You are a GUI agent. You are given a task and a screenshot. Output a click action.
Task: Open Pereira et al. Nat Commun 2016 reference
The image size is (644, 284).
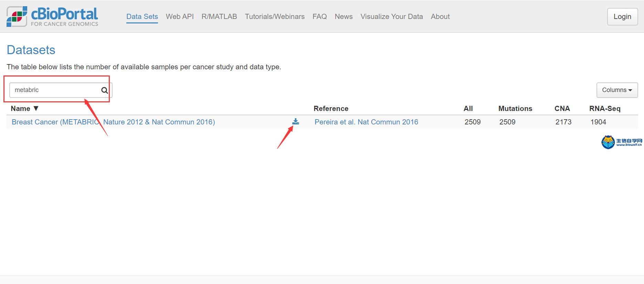click(366, 122)
